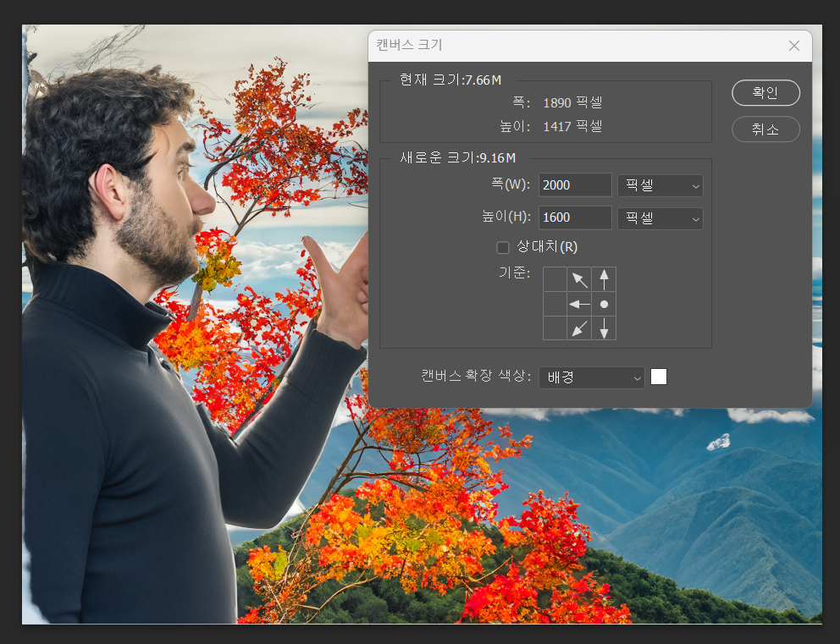
Task: Click the current width value 1890 픽셀
Action: [572, 102]
